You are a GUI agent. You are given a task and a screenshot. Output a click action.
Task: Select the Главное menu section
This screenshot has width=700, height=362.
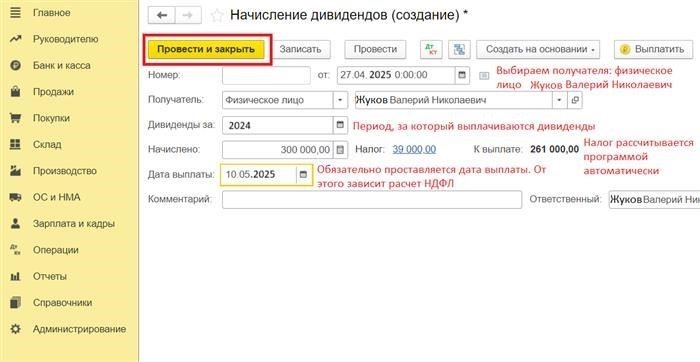pos(51,13)
